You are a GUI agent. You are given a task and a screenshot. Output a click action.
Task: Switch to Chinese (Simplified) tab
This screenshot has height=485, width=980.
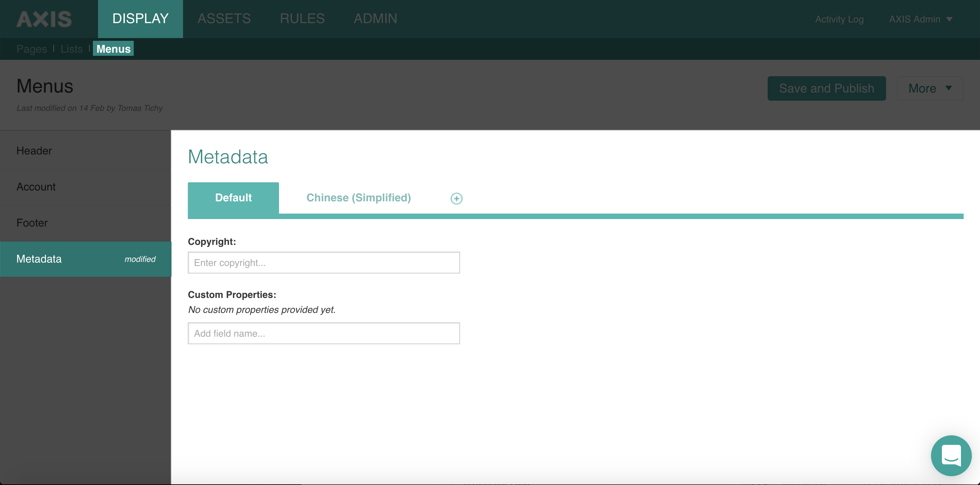click(x=358, y=198)
